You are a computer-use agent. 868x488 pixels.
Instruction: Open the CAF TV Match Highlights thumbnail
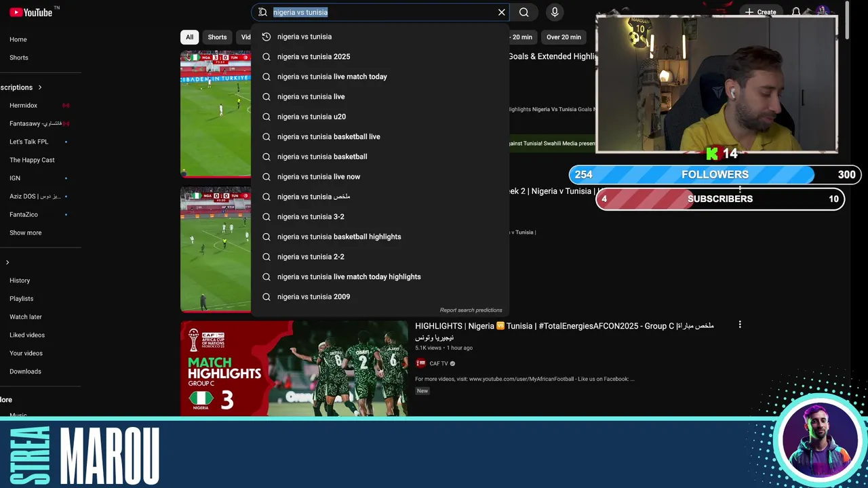(294, 368)
